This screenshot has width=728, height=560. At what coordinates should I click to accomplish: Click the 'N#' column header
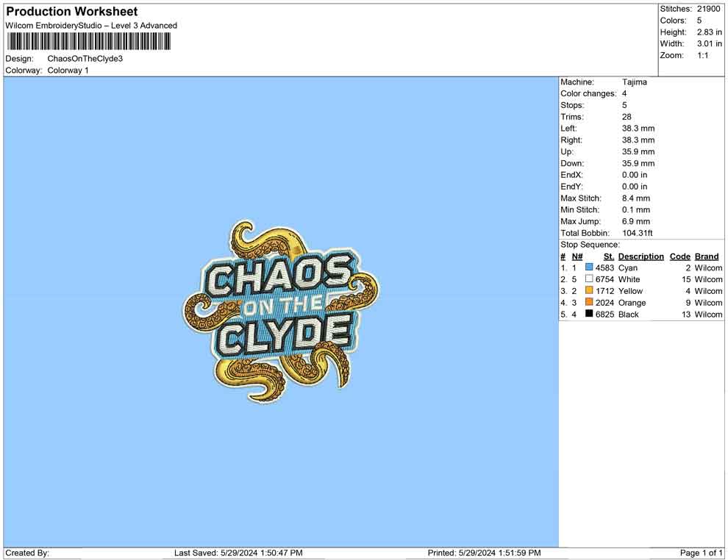click(x=577, y=256)
